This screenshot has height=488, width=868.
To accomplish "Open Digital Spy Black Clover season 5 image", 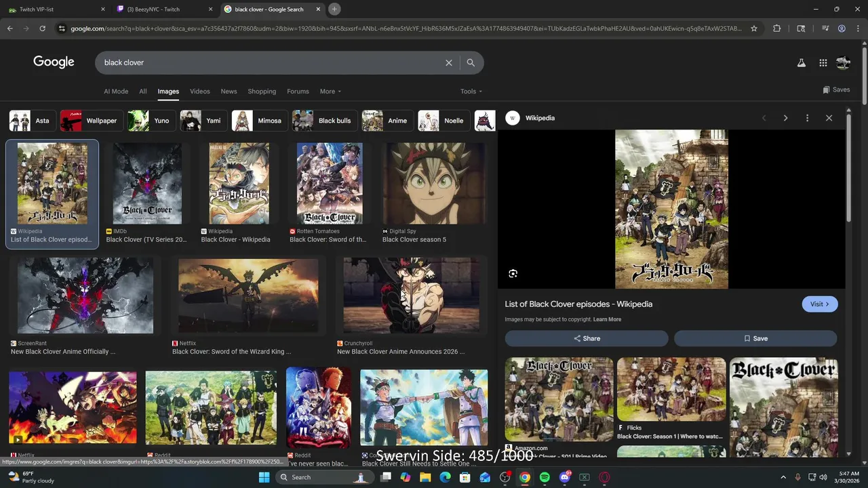I will (x=434, y=183).
